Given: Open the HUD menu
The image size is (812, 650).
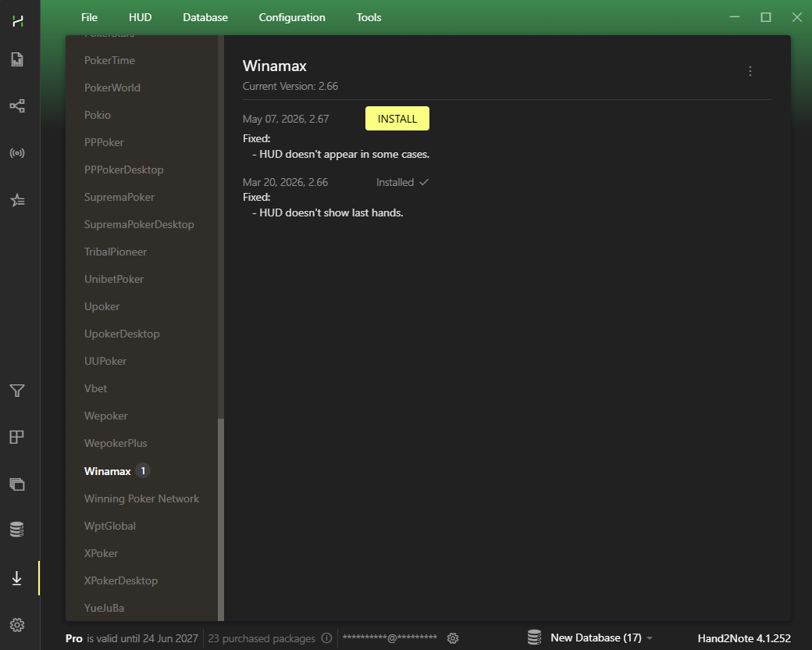Looking at the screenshot, I should [140, 18].
